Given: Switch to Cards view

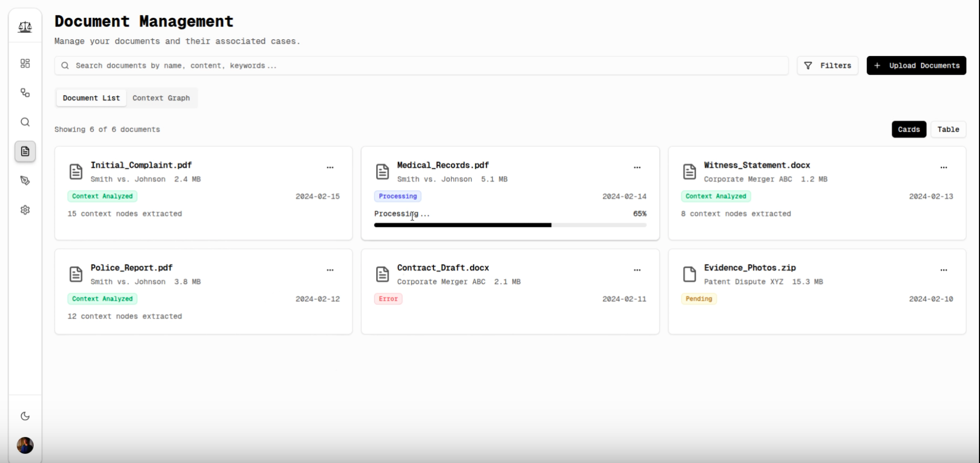Looking at the screenshot, I should tap(909, 130).
